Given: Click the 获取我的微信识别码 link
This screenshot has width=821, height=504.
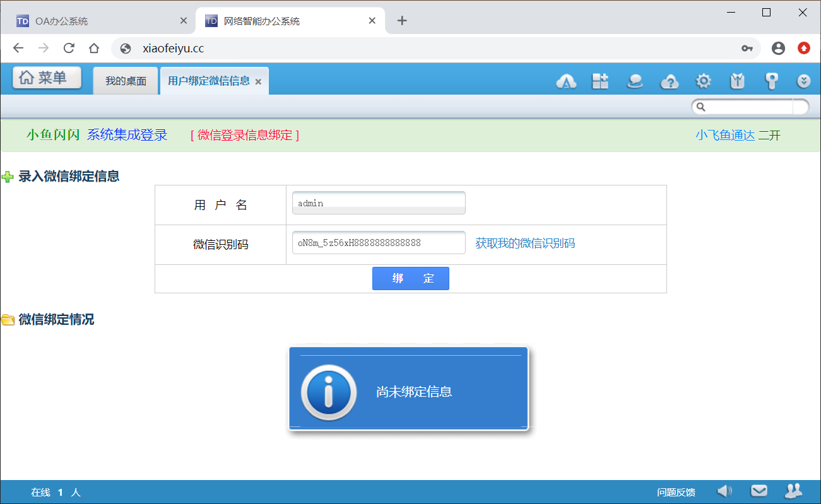Looking at the screenshot, I should (525, 243).
